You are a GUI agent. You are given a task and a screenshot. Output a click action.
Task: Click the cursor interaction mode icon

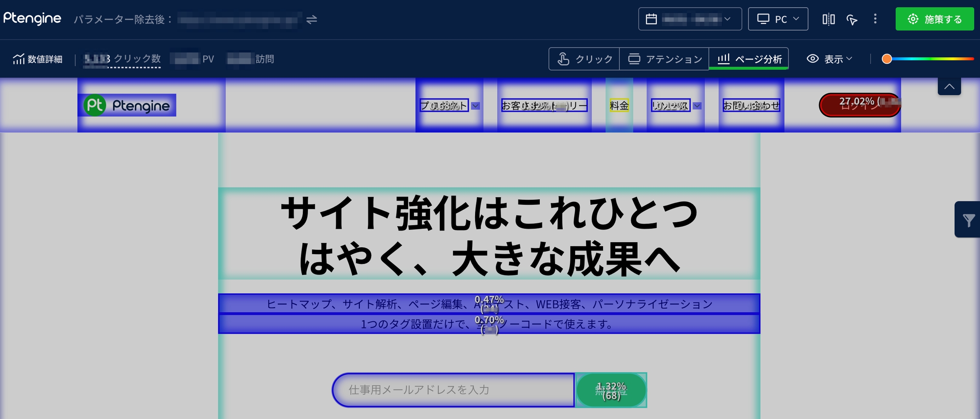852,20
